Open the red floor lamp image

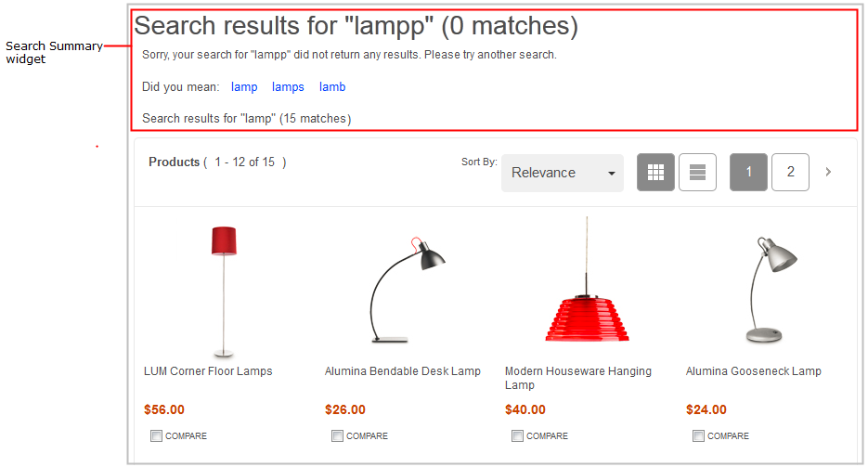click(x=224, y=290)
